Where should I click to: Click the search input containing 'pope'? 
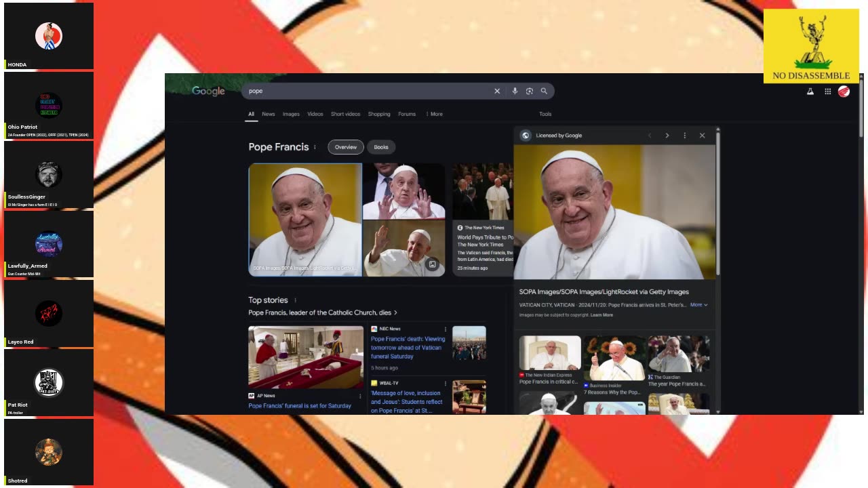[x=370, y=91]
